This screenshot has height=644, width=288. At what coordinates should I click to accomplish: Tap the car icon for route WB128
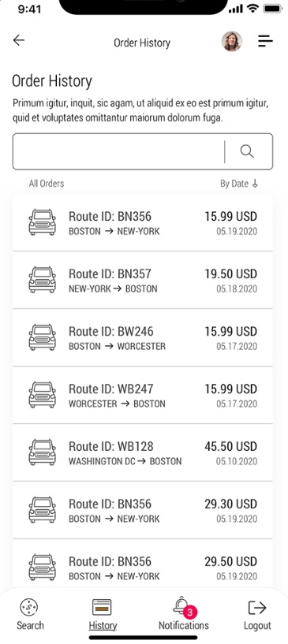tap(43, 452)
